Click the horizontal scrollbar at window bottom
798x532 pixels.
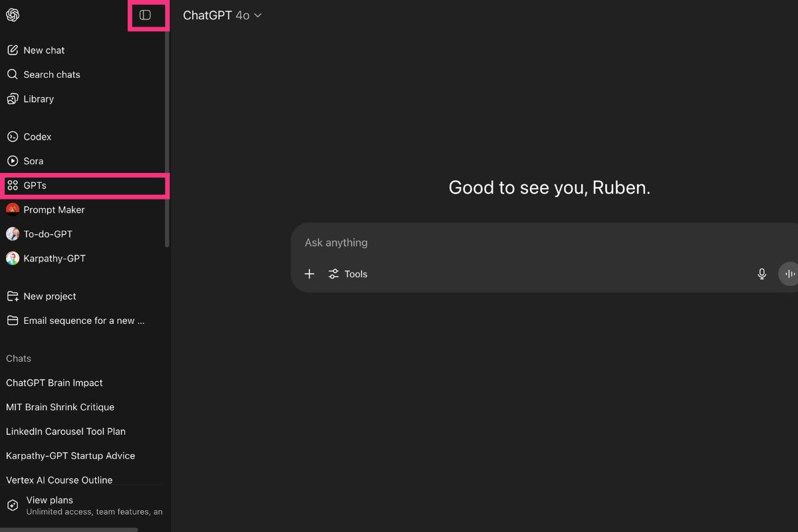pos(68,529)
